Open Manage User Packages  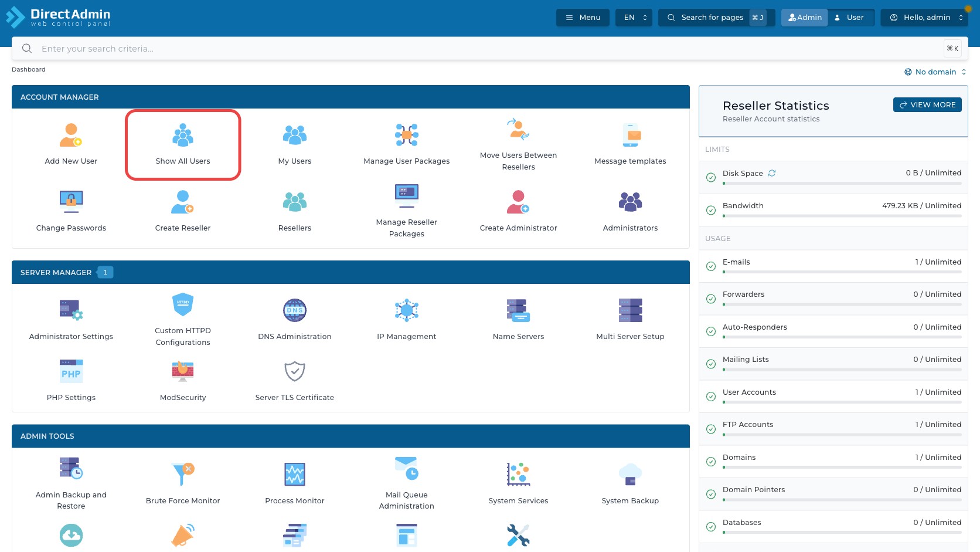[x=407, y=144]
